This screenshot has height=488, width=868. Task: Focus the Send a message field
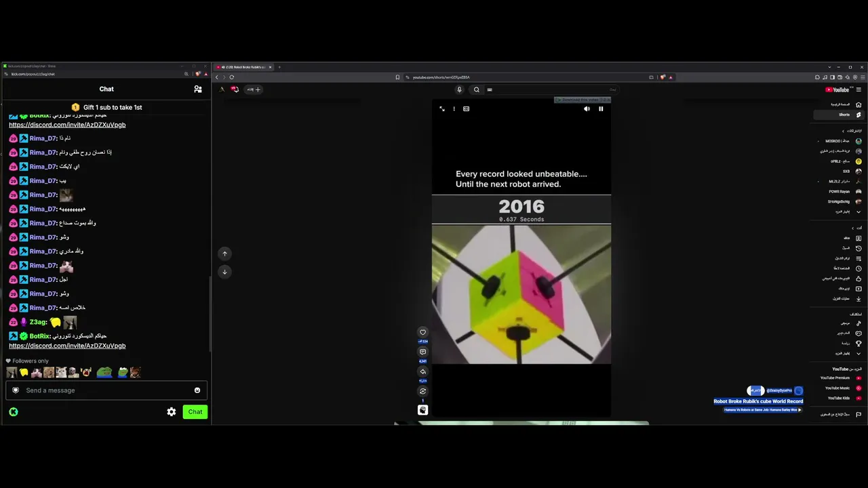[107, 390]
